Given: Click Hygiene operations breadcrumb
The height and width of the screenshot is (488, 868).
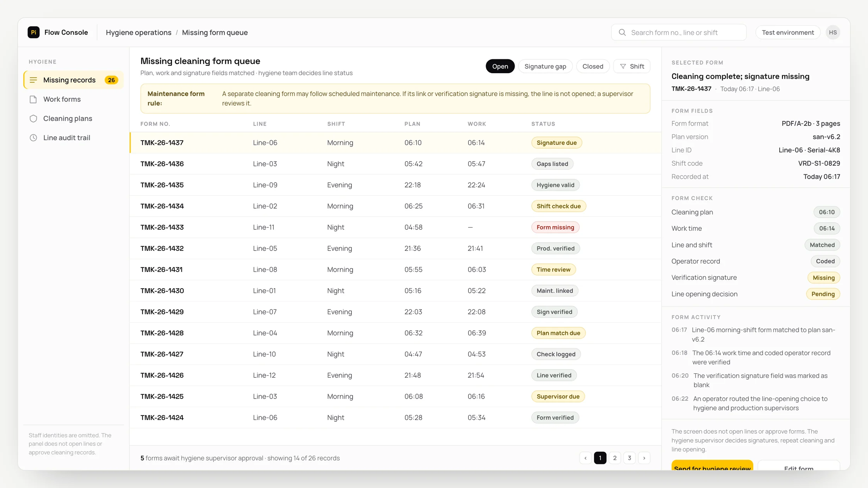Looking at the screenshot, I should [x=138, y=33].
